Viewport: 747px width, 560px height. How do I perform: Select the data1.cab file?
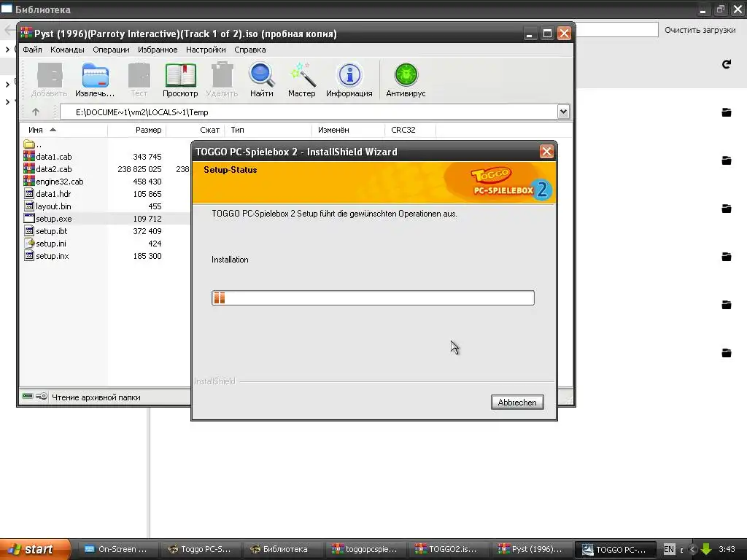coord(47,157)
